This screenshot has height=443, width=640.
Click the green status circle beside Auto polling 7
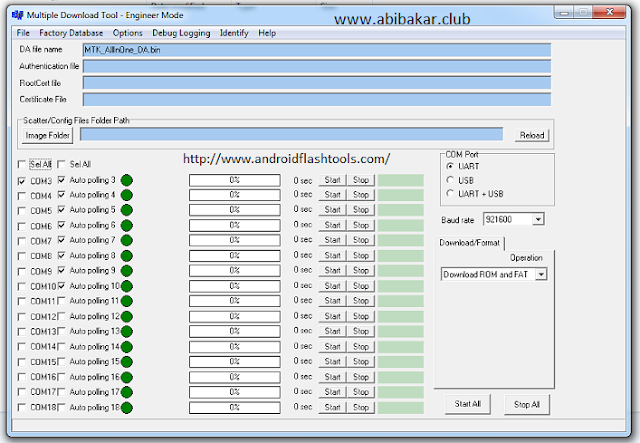[x=127, y=240]
